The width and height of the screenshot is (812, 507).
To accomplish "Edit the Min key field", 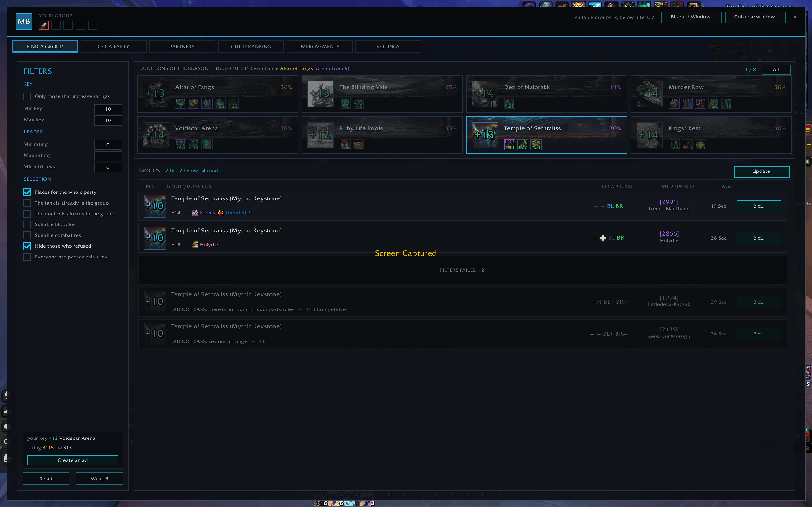I will [x=108, y=109].
